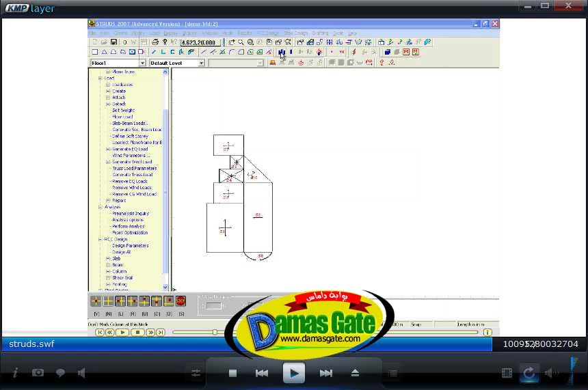Click the embedded Flash stop button
The image size is (588, 390).
click(x=137, y=333)
